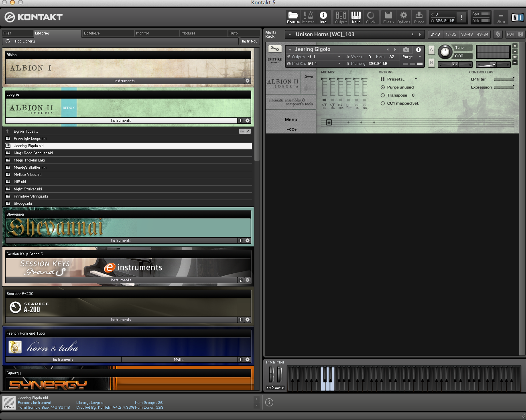Image resolution: width=526 pixels, height=420 pixels.
Task: Open the Byron Tapes sort dropdown
Action: pos(242,131)
